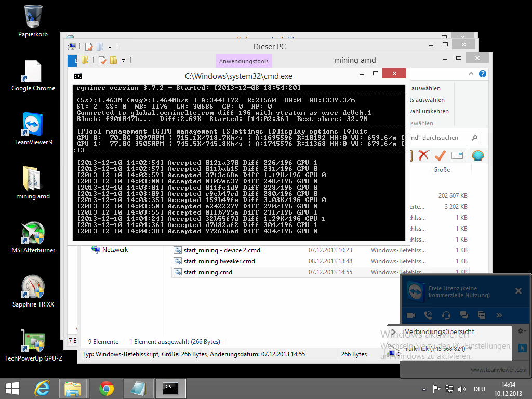Open Sapphire TRIXX desktop shortcut
532x399 pixels.
coord(33,291)
